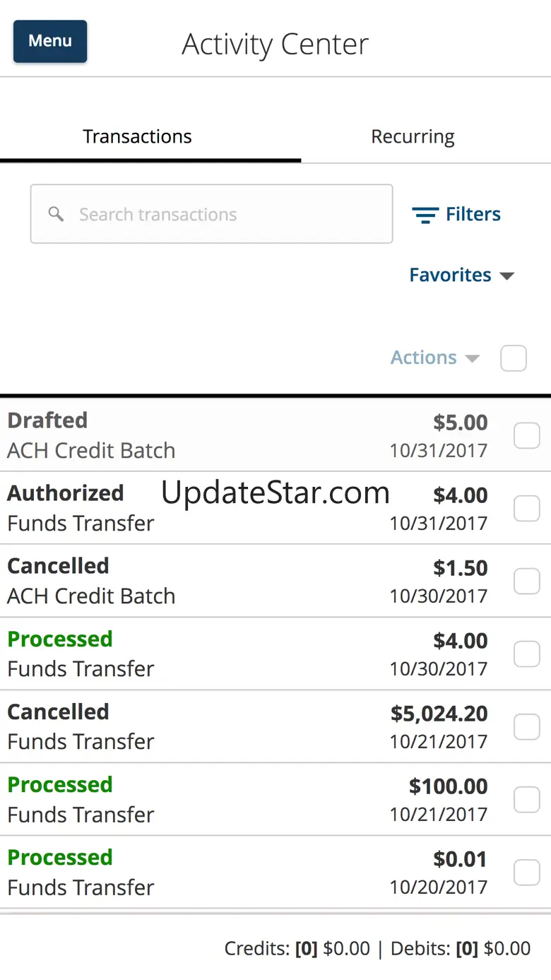Select the Transactions tab
Screen dimensions: 551x980
(137, 136)
